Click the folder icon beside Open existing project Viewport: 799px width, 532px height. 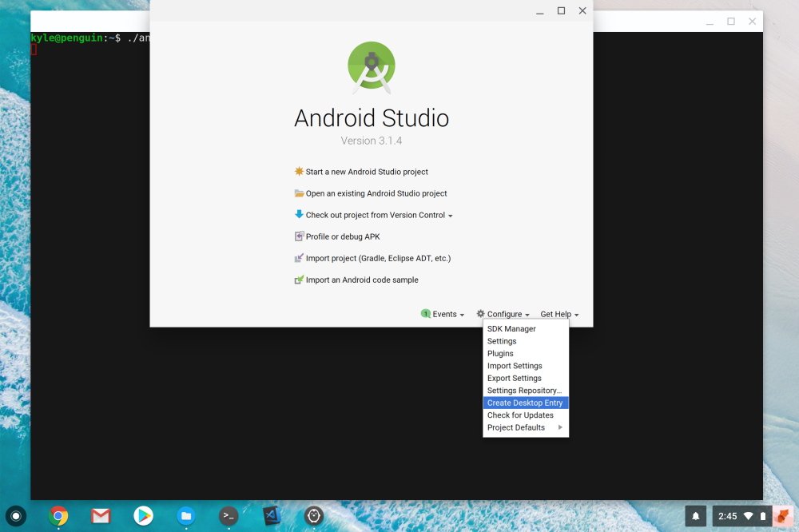(x=299, y=193)
